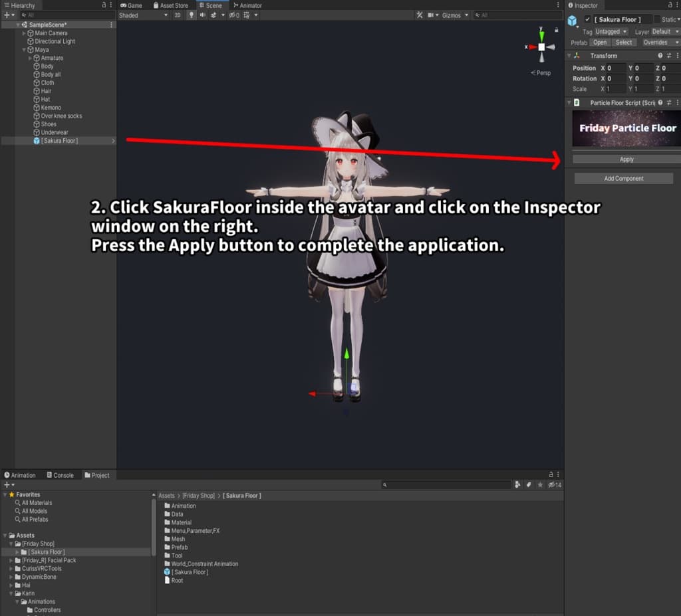This screenshot has width=681, height=616.
Task: Click the Particle Floor Script component icon
Action: (577, 103)
